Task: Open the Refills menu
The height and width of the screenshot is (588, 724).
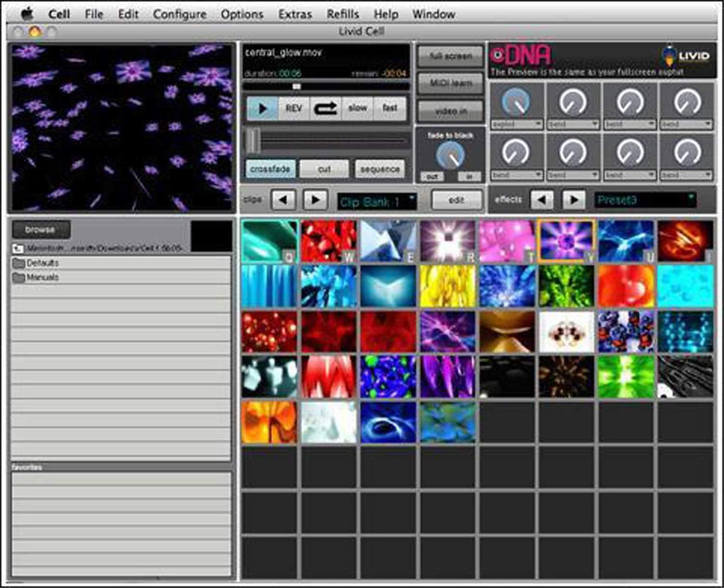Action: pos(343,14)
